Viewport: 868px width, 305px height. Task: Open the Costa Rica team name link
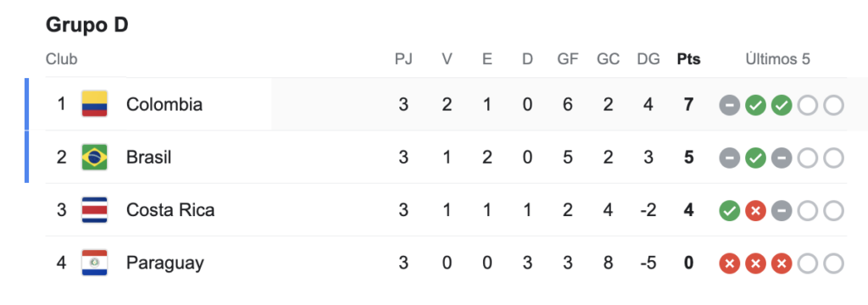click(170, 210)
